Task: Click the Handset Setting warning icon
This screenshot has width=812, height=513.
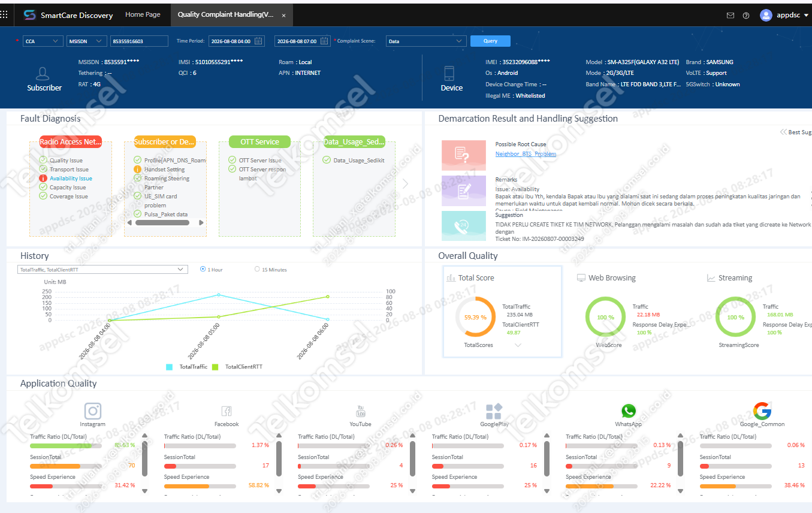Action: point(138,170)
